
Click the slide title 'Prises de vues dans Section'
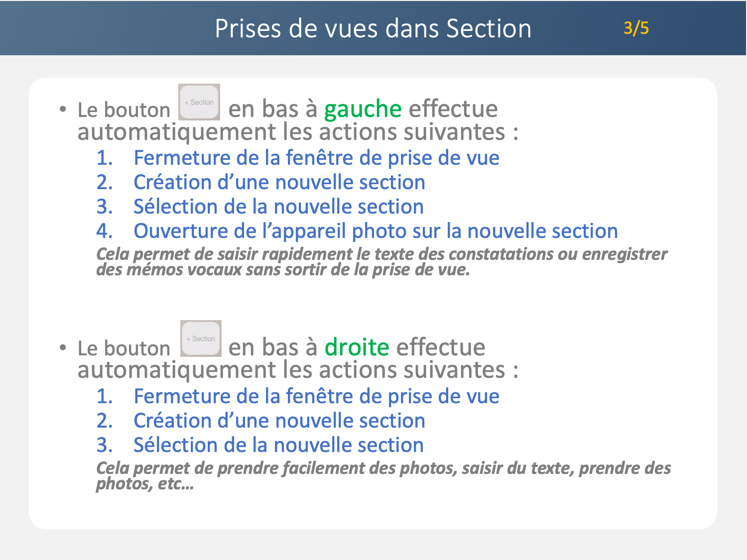coord(373,28)
